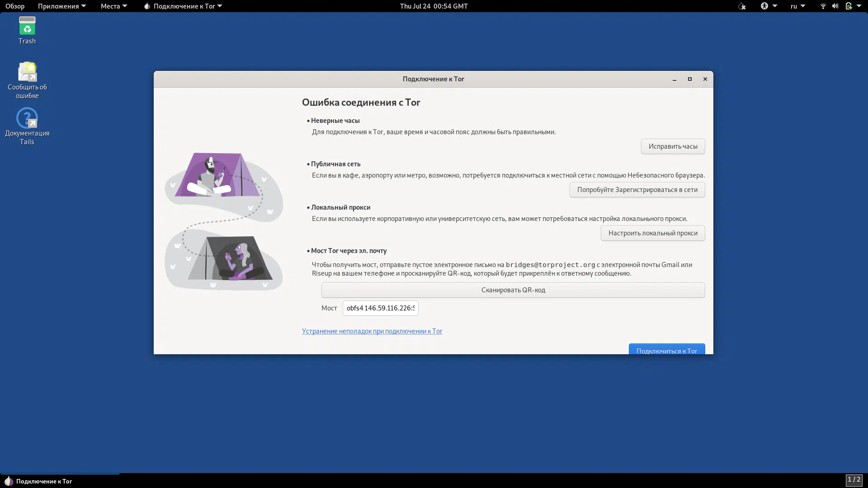The height and width of the screenshot is (488, 868).
Task: Open the accessibility menu icon
Action: click(x=764, y=6)
